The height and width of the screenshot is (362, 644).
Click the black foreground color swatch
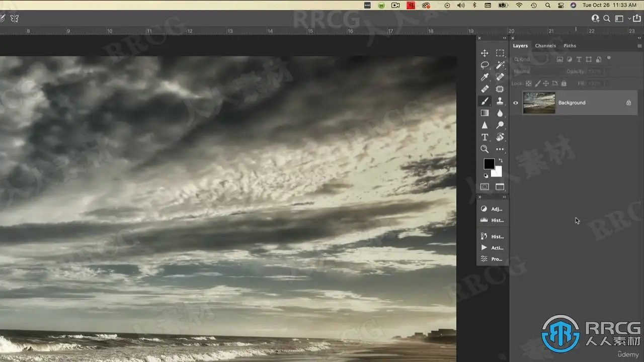click(488, 163)
